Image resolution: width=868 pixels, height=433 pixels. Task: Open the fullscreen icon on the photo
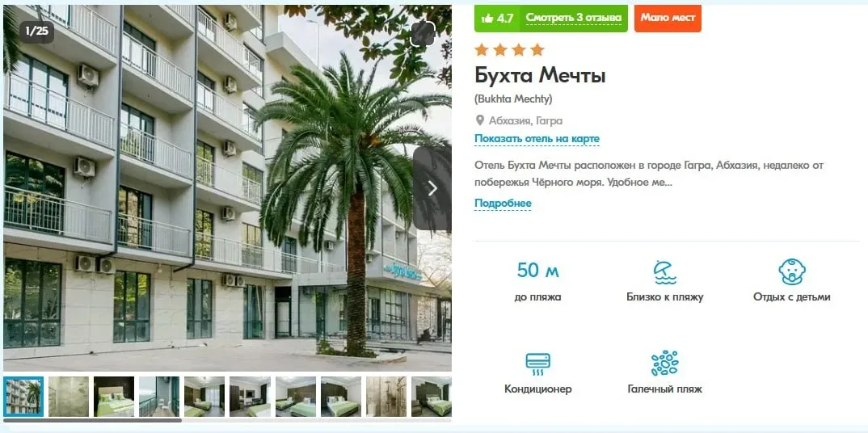423,34
